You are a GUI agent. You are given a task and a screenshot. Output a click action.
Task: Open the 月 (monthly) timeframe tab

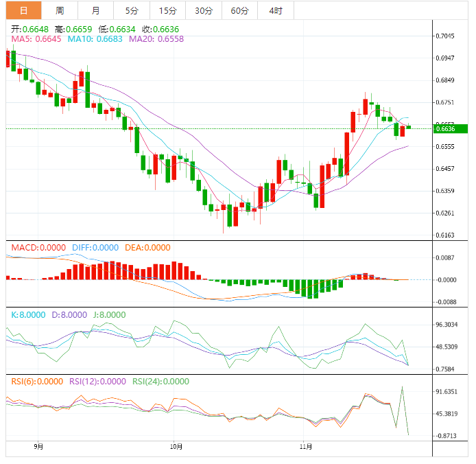[x=95, y=10]
